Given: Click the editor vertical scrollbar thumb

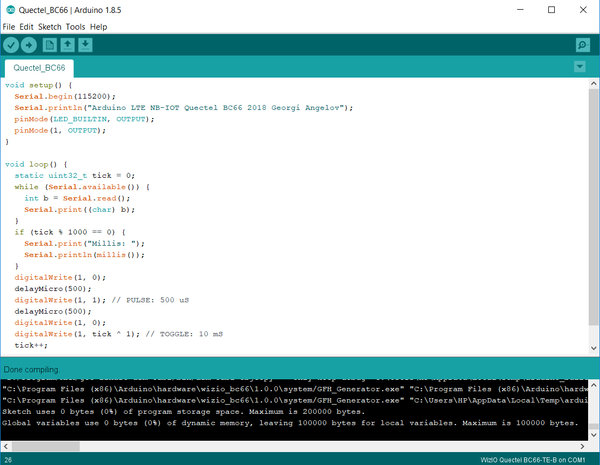Looking at the screenshot, I should tap(593, 207).
